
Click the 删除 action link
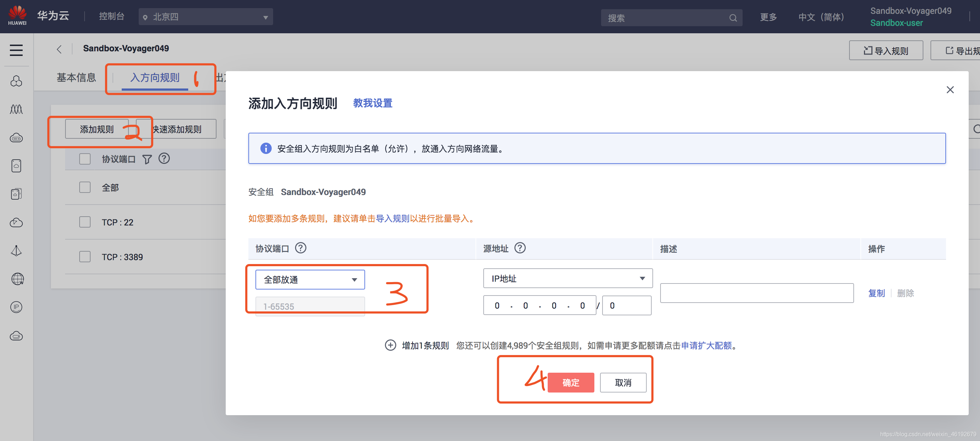point(905,293)
